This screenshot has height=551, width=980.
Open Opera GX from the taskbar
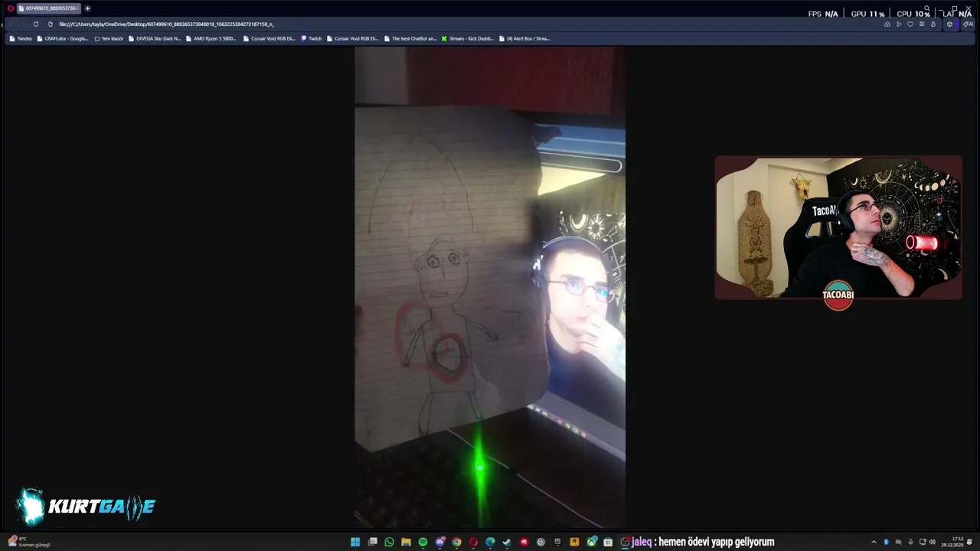coord(473,542)
